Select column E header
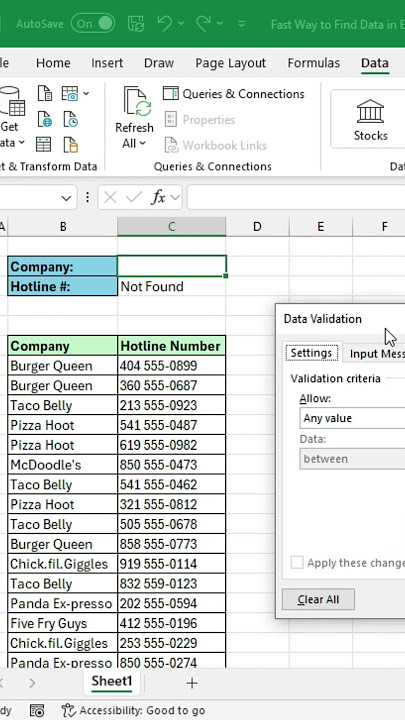 coord(321,226)
